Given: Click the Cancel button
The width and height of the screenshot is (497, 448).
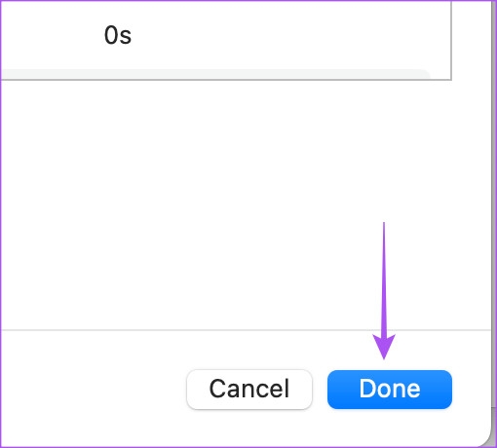Looking at the screenshot, I should 249,389.
